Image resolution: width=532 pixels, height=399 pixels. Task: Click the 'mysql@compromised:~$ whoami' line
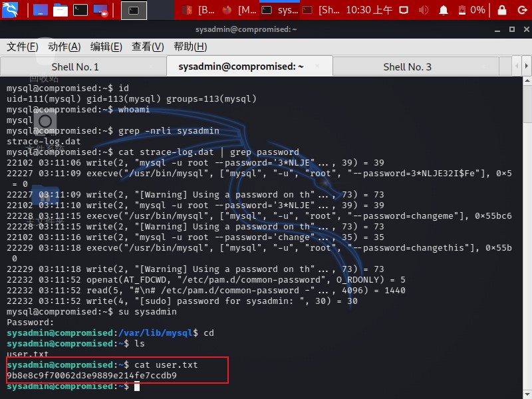pyautogui.click(x=78, y=109)
